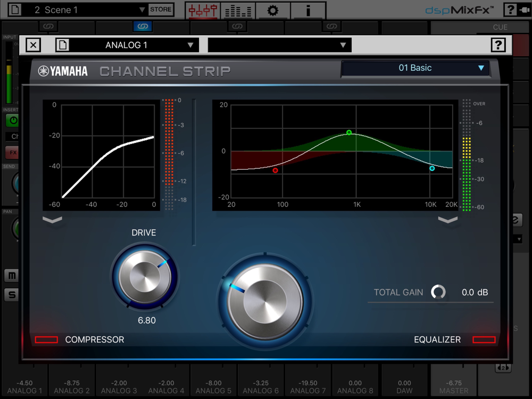Toggle the first grey stereo link icon
The image size is (532, 399).
48,26
